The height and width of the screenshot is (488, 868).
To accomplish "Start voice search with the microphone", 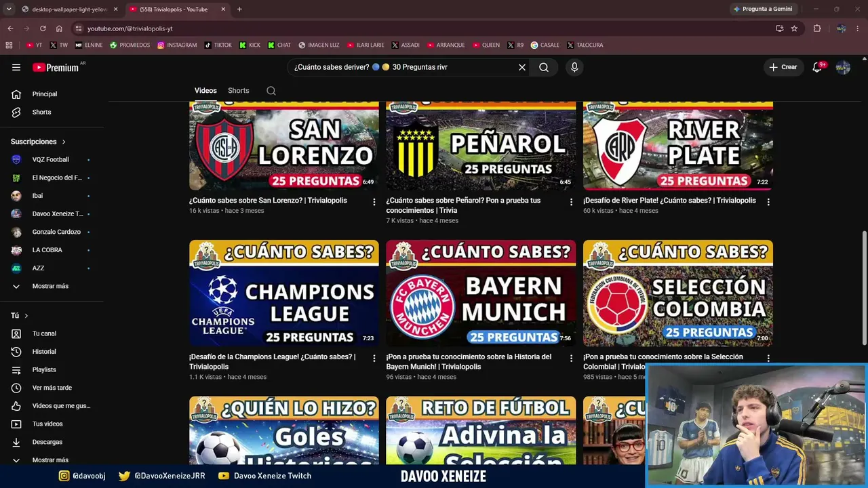I will [574, 67].
